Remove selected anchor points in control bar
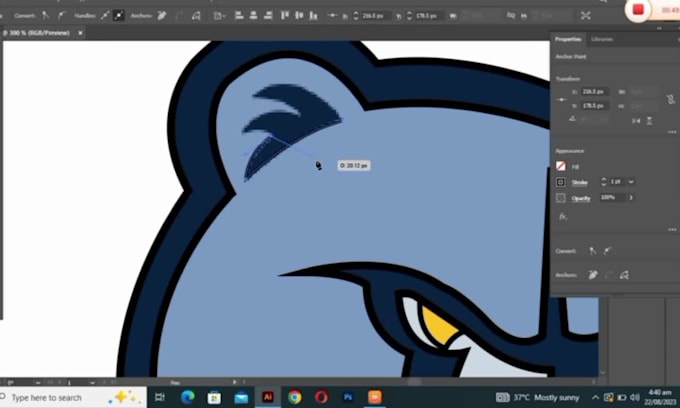This screenshot has height=408, width=680. [162, 16]
